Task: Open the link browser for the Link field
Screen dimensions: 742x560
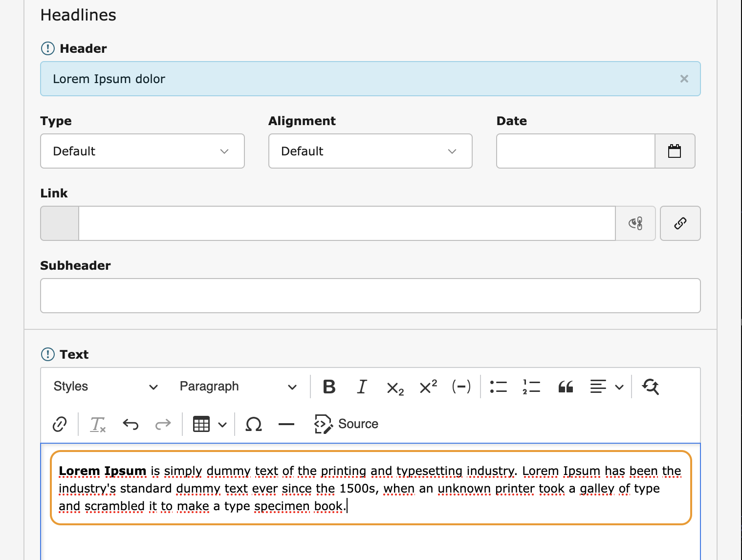Action: tap(680, 223)
